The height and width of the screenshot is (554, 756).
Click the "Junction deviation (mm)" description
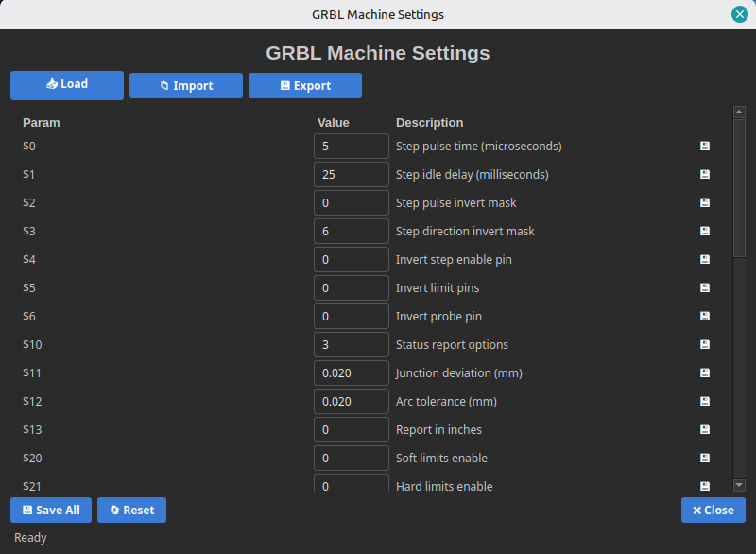coord(459,373)
